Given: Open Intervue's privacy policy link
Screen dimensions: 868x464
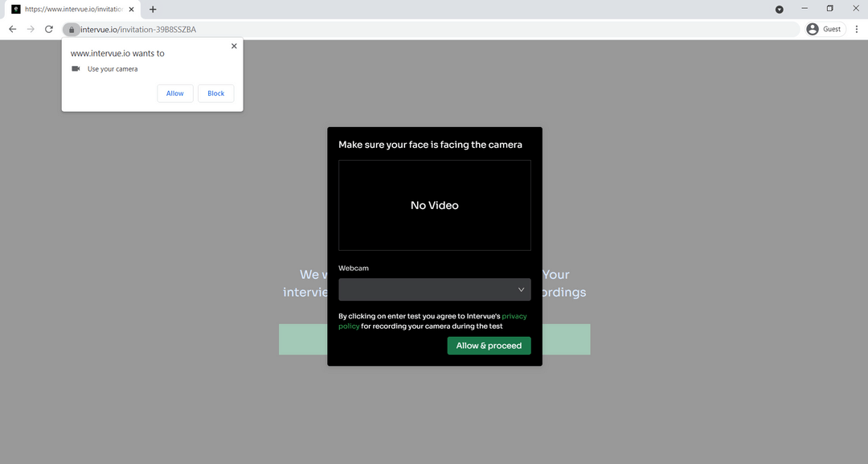Looking at the screenshot, I should pyautogui.click(x=514, y=316).
